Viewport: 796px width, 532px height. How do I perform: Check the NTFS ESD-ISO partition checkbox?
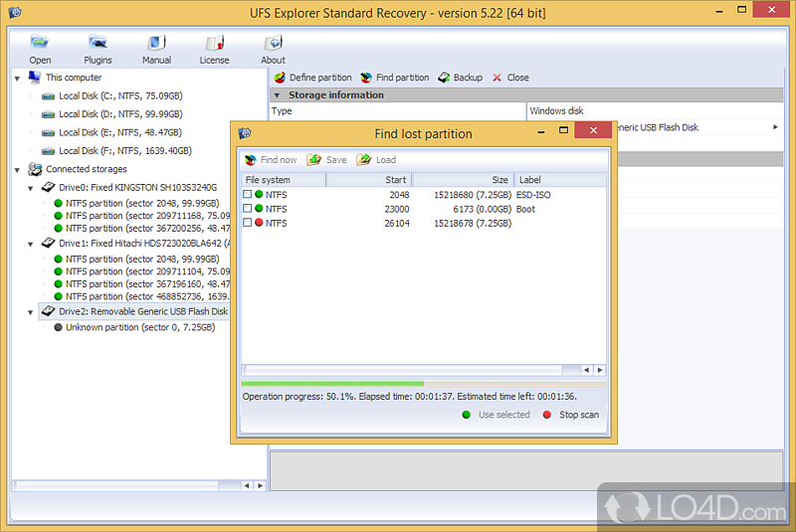247,194
